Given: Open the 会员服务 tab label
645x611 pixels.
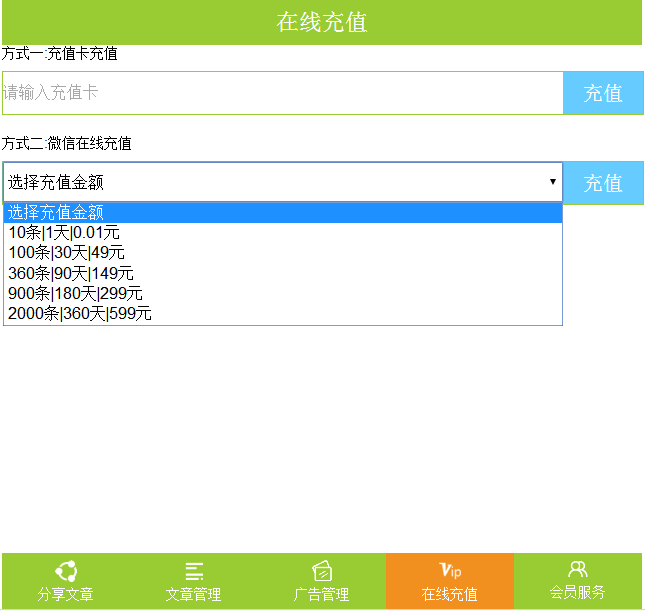Looking at the screenshot, I should pyautogui.click(x=578, y=592).
